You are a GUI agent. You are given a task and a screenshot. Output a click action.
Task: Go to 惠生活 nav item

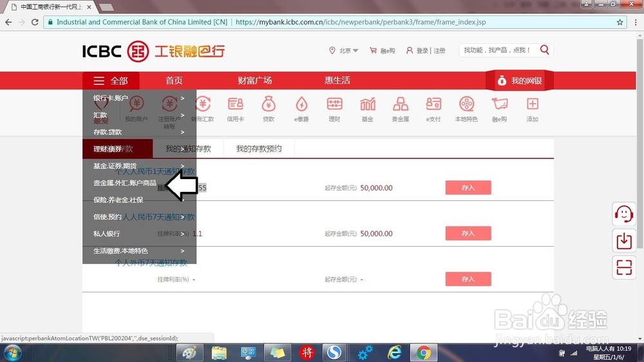click(337, 81)
